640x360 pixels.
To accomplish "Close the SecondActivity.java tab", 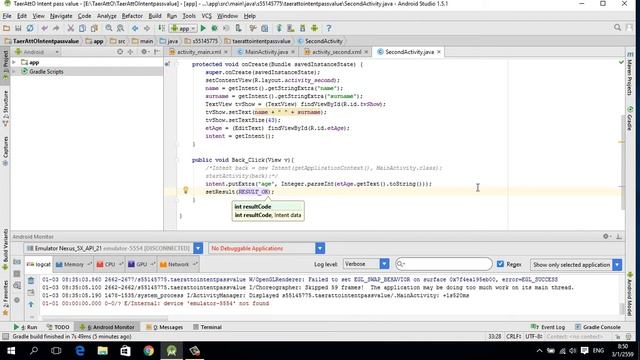I will click(439, 52).
